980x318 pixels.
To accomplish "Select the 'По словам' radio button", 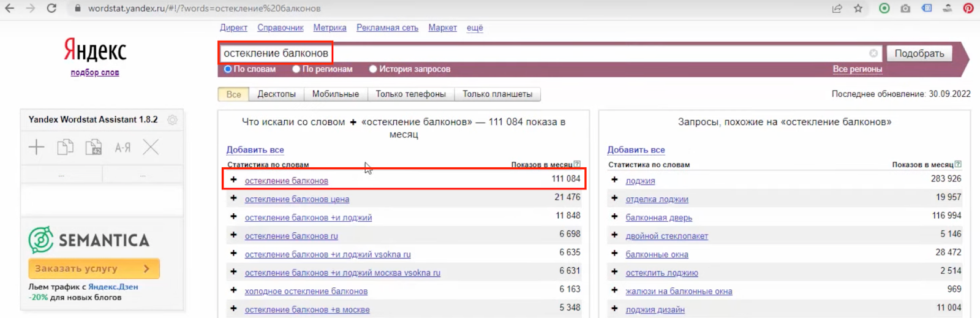I will tap(228, 69).
